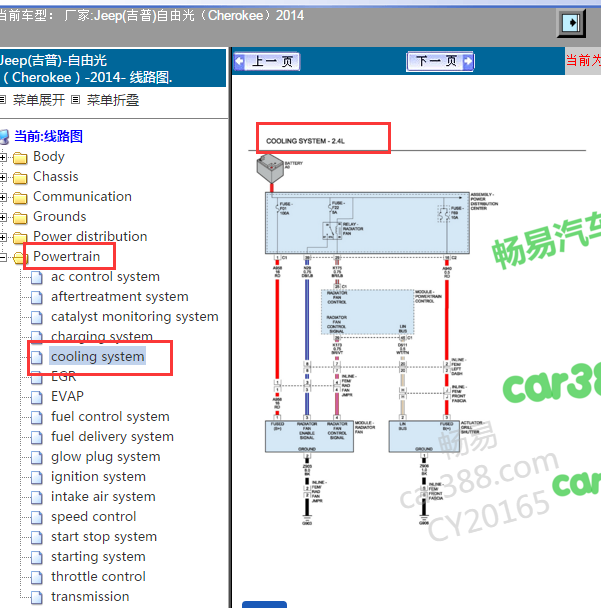Click the battery symbol in wiring diagram
This screenshot has height=608, width=601.
(x=270, y=168)
